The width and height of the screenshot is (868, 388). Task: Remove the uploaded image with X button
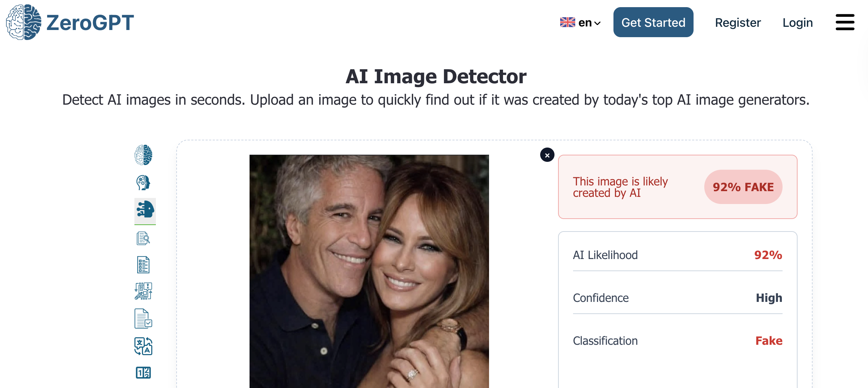(x=547, y=155)
